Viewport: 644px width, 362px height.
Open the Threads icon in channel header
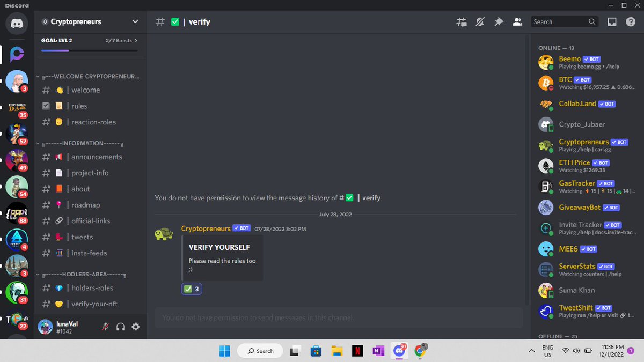[x=461, y=22]
